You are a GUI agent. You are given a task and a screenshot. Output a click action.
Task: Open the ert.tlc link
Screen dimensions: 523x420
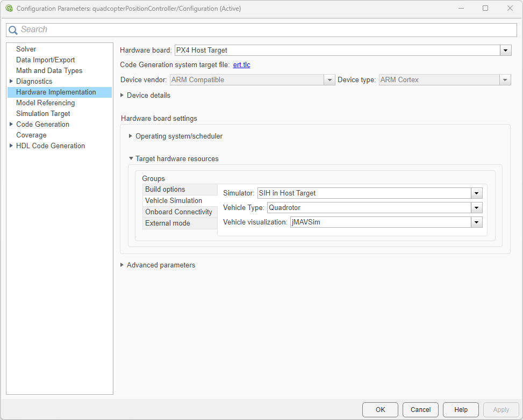point(241,64)
